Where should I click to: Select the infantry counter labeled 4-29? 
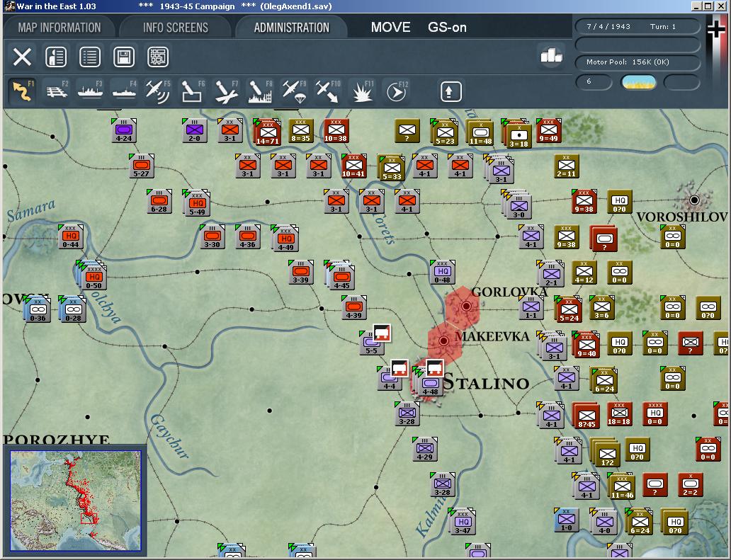coord(425,449)
